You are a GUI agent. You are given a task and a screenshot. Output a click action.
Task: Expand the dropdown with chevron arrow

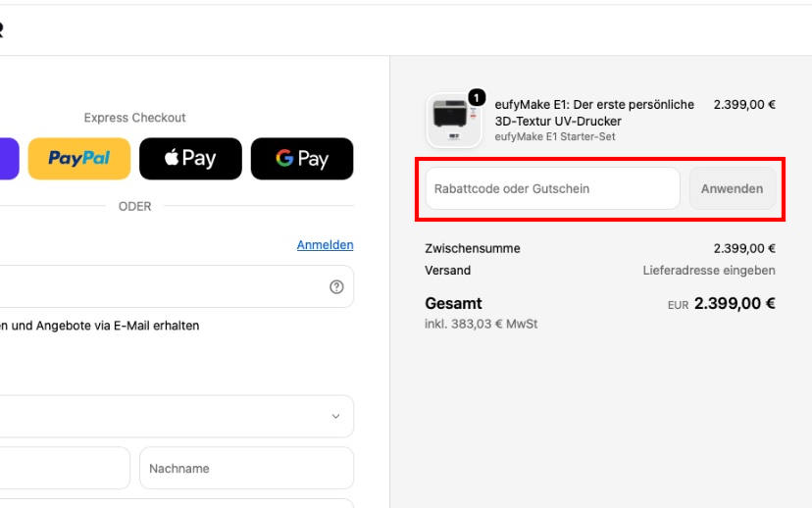177,417
